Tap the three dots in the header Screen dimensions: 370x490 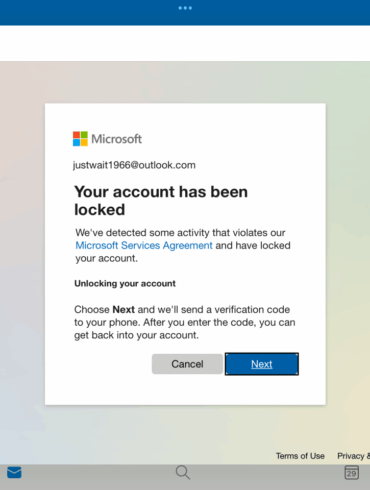185,8
